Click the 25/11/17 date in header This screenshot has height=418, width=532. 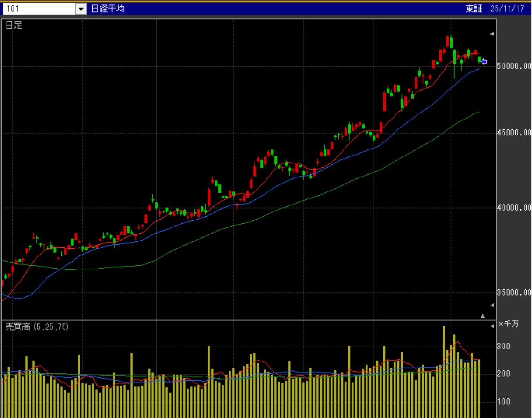pyautogui.click(x=507, y=9)
